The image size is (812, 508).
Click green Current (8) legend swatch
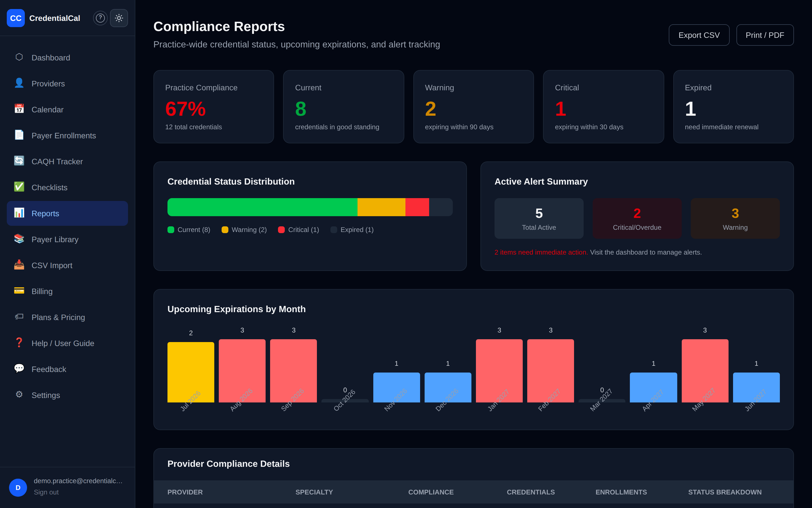171,230
